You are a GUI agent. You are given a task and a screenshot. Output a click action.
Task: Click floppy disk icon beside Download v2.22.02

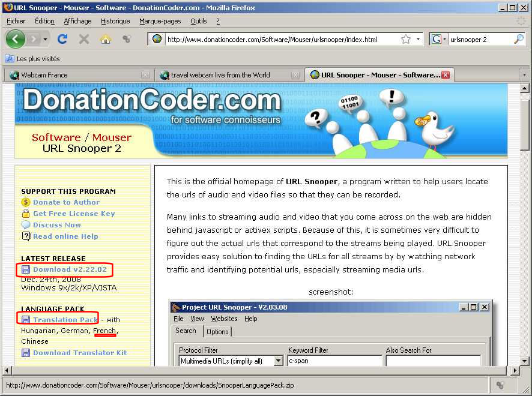pyautogui.click(x=26, y=269)
